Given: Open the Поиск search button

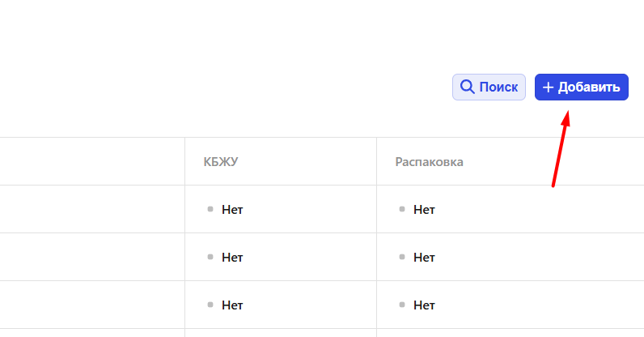Looking at the screenshot, I should (489, 87).
